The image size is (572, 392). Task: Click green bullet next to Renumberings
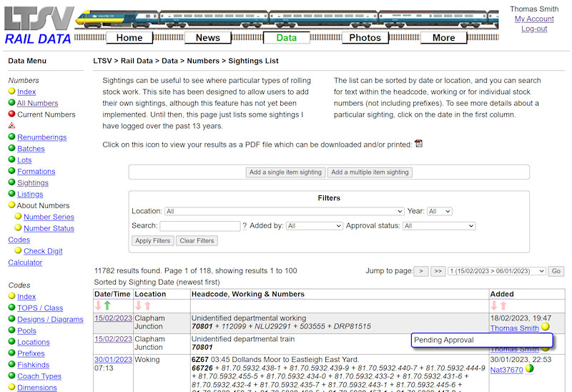pos(11,137)
